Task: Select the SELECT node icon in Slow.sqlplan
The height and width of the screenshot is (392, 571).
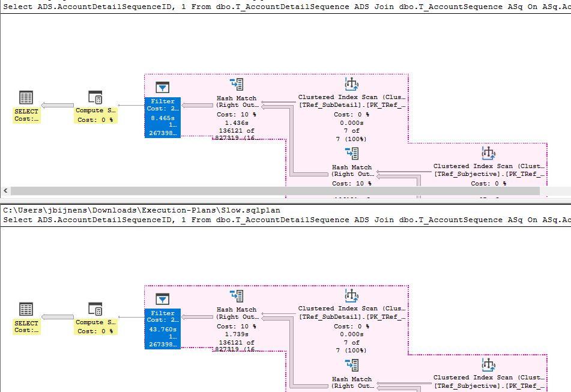Action: (x=26, y=309)
